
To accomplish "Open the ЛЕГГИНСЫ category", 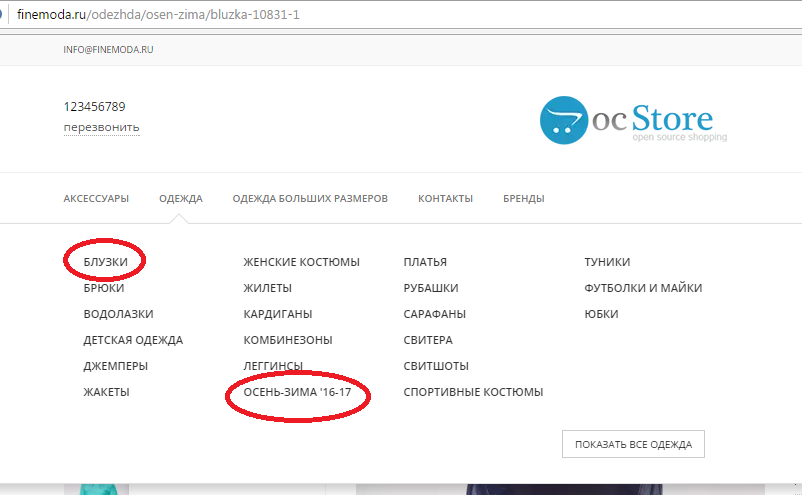I will click(273, 366).
